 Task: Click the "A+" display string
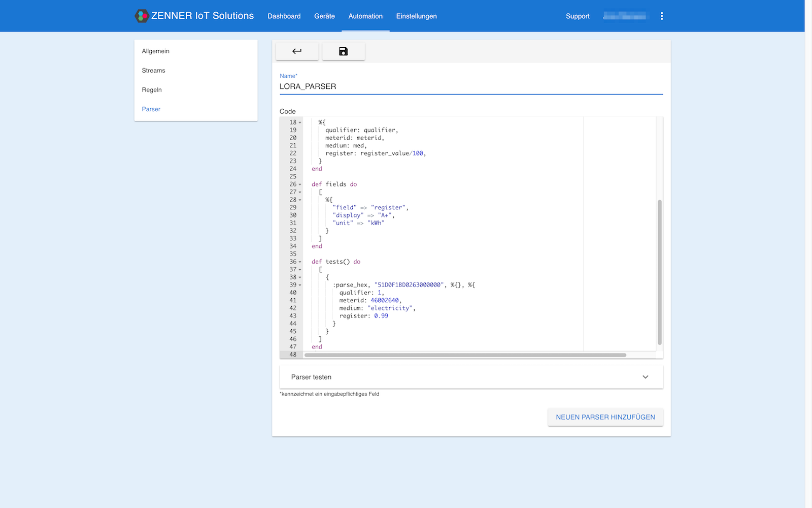pyautogui.click(x=385, y=215)
